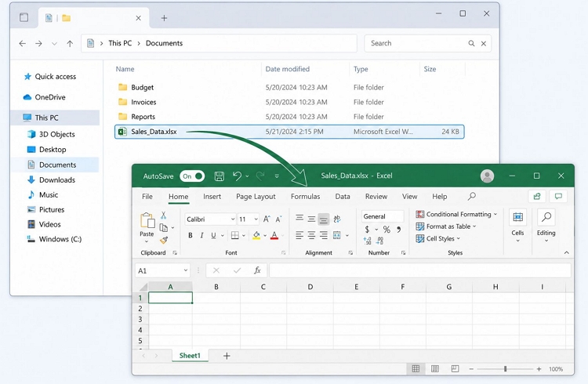Click the Copy icon in Clipboard group

click(164, 227)
